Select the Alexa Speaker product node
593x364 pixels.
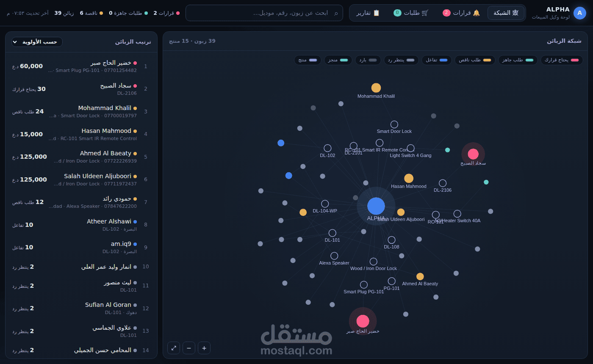pyautogui.click(x=334, y=256)
